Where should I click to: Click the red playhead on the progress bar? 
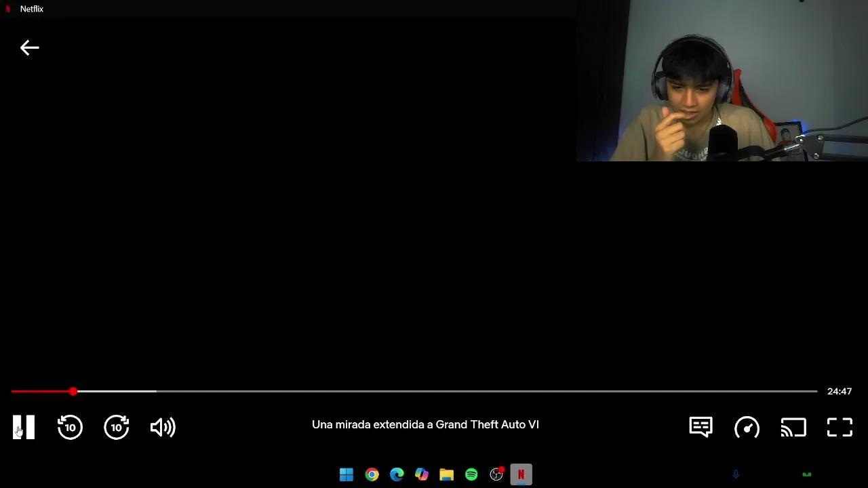(73, 391)
